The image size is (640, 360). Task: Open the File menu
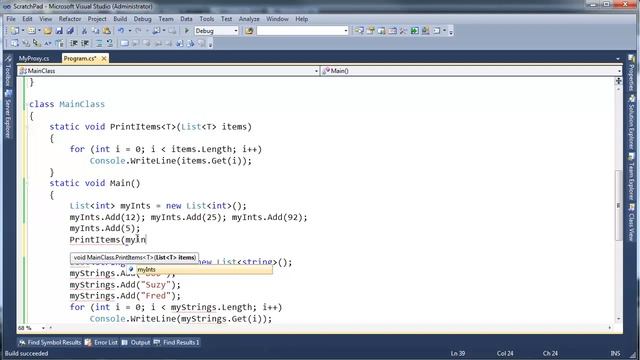point(11,19)
